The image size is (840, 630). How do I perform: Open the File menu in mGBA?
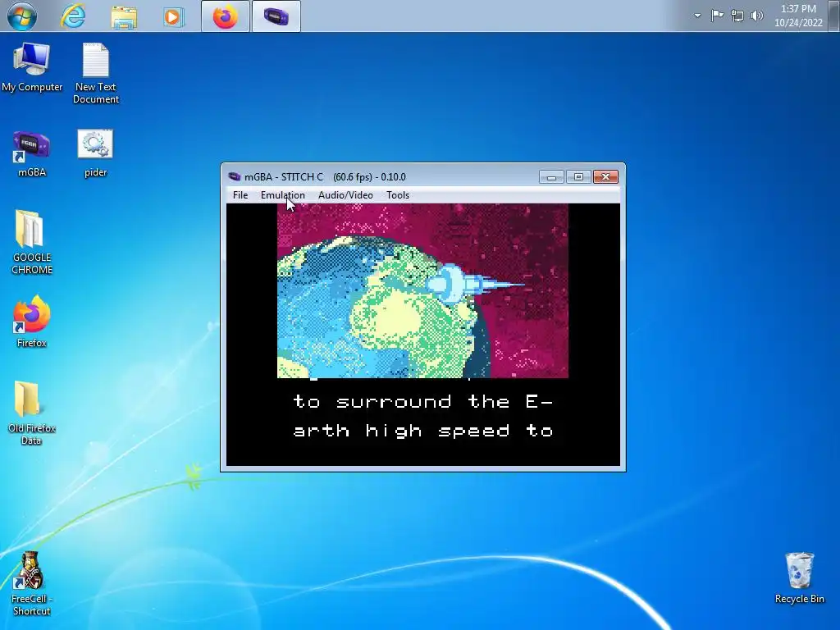(x=240, y=195)
